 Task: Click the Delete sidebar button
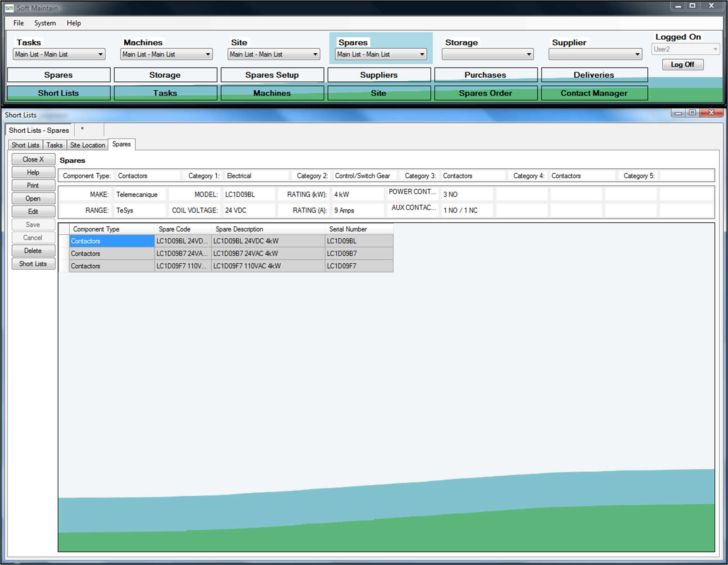click(x=33, y=251)
